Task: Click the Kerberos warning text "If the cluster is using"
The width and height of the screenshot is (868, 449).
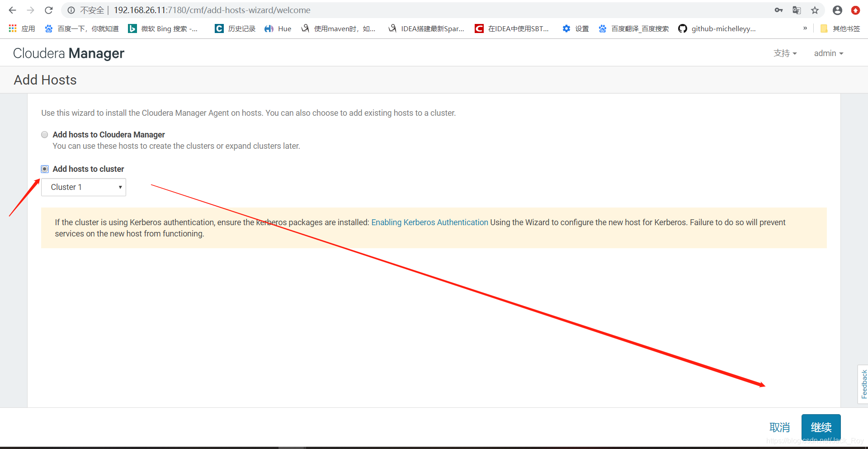Action: click(x=420, y=228)
